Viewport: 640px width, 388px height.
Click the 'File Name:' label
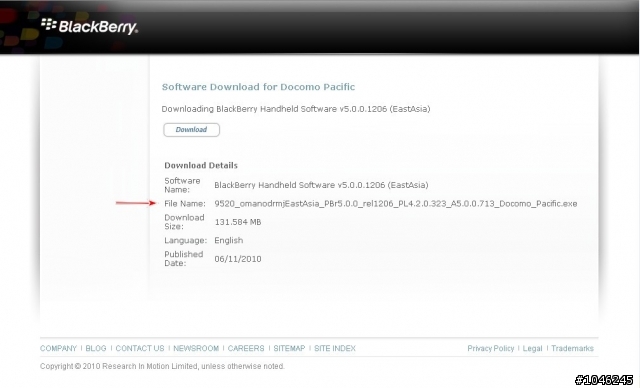pyautogui.click(x=185, y=204)
